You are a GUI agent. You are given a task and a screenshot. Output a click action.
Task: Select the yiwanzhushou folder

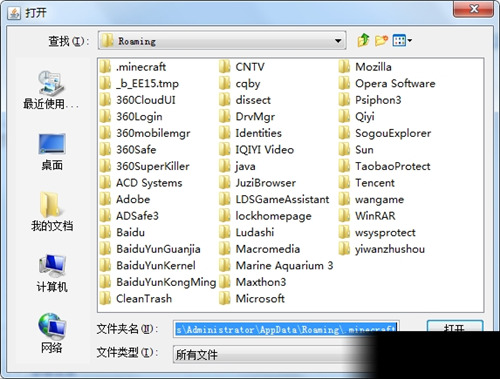pos(382,249)
